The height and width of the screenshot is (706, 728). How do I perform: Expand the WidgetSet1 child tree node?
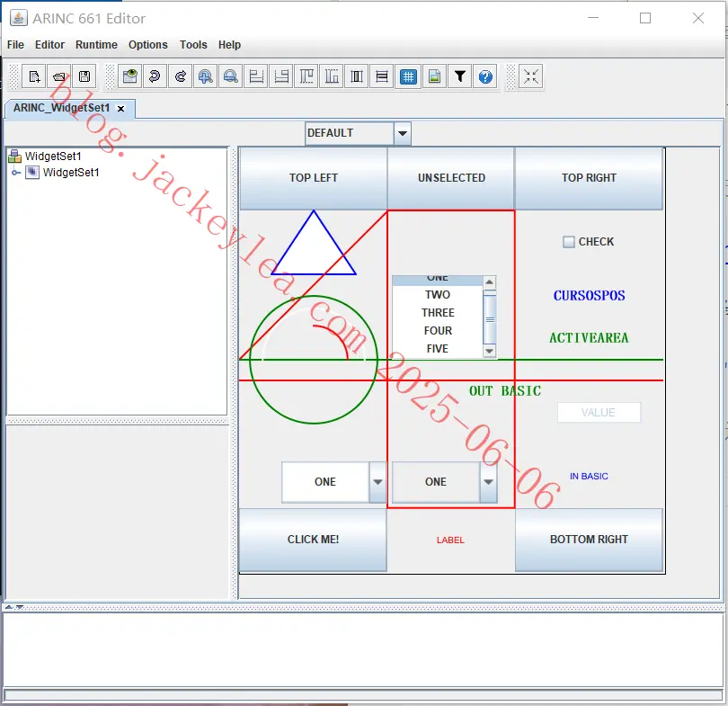(x=16, y=173)
